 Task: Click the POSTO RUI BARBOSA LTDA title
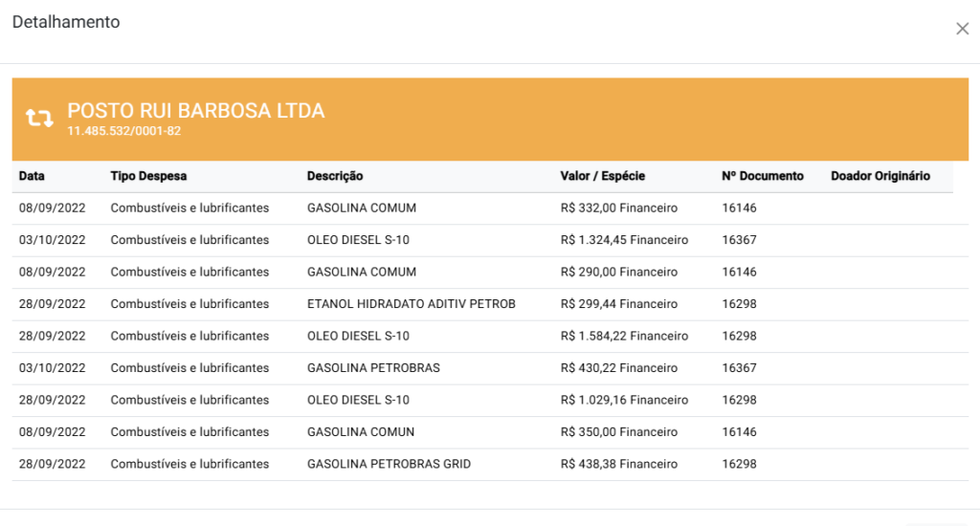pyautogui.click(x=195, y=111)
